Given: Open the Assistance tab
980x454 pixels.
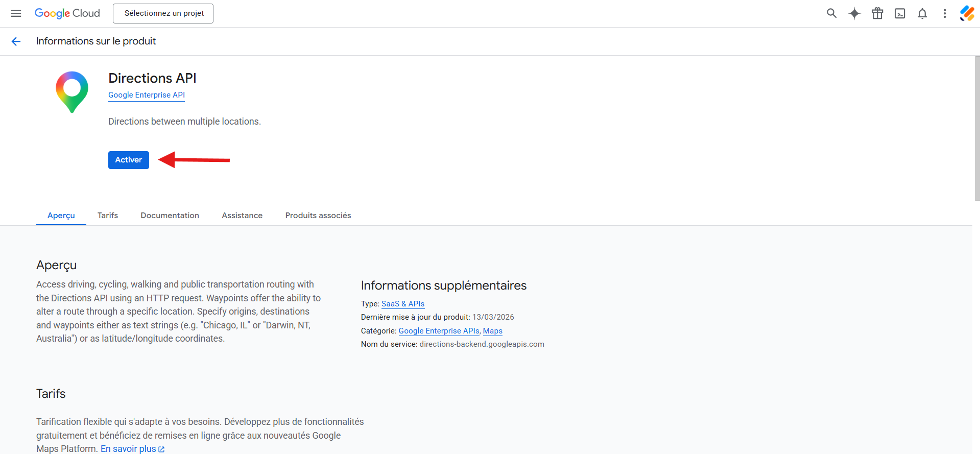Looking at the screenshot, I should point(242,216).
